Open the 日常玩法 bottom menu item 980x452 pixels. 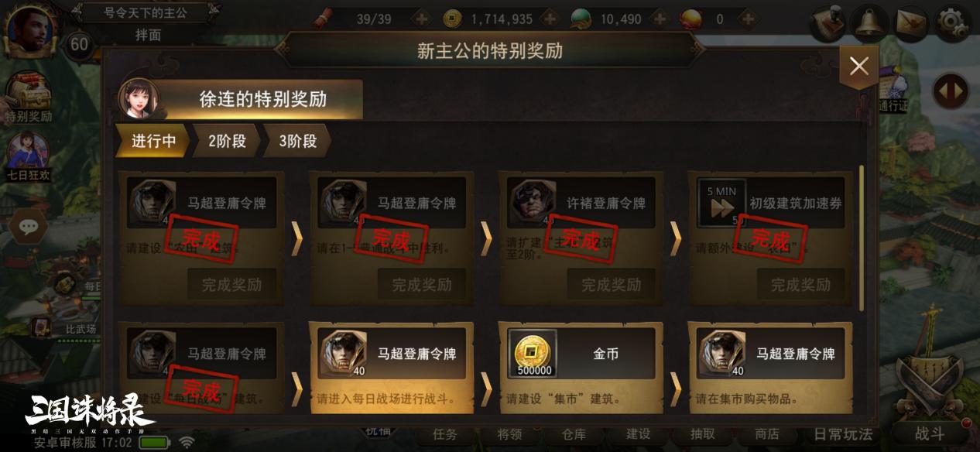tap(843, 434)
